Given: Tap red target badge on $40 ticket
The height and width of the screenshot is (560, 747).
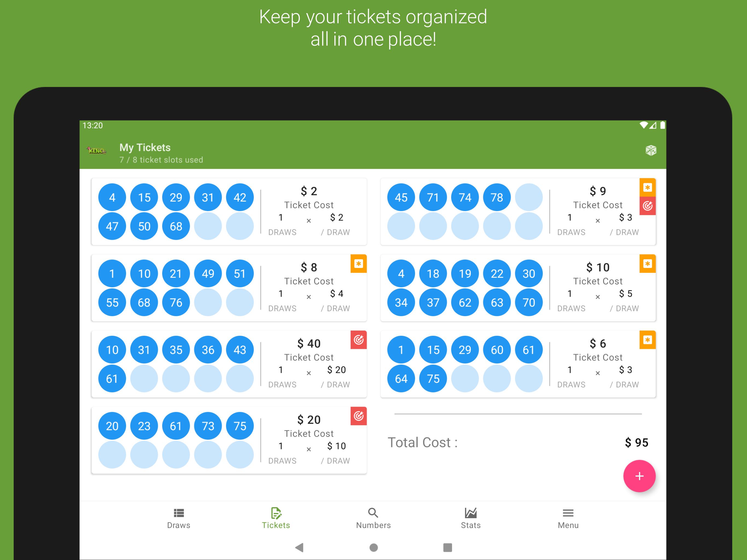Looking at the screenshot, I should (358, 340).
